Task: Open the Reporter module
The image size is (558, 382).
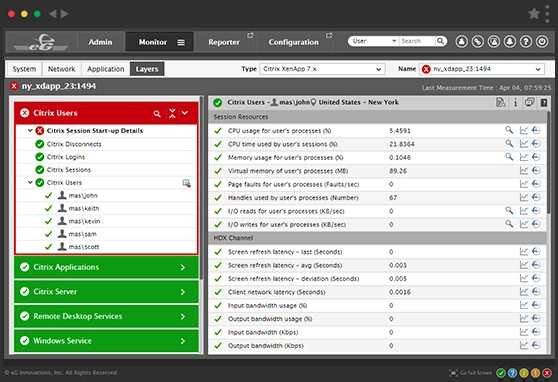Action: click(x=224, y=42)
